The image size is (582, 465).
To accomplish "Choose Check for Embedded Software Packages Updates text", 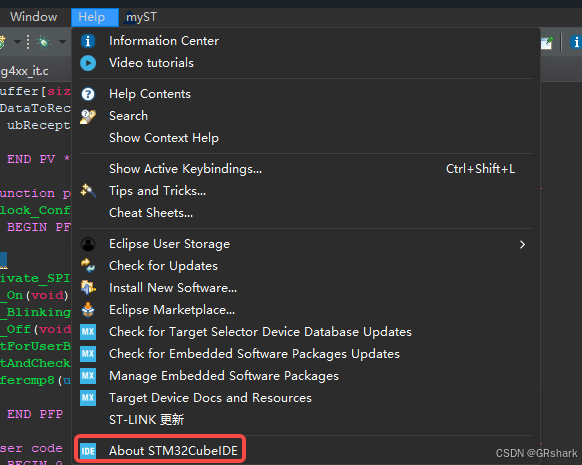I will (x=254, y=354).
